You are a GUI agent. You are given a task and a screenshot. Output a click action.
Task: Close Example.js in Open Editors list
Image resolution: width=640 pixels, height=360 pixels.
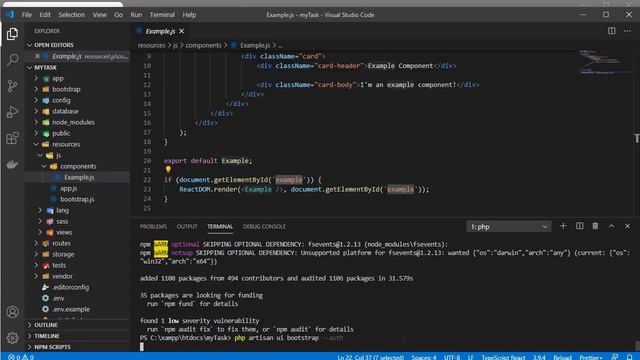[x=38, y=56]
